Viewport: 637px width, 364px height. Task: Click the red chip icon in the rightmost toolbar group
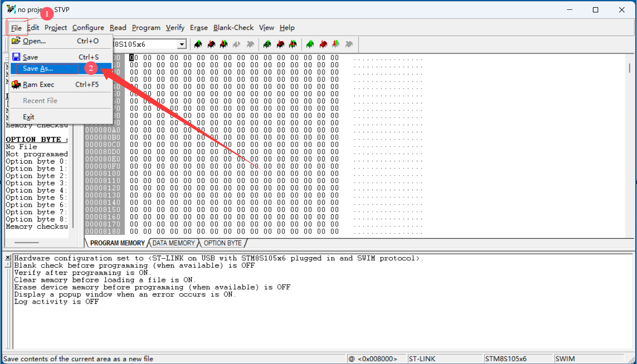(324, 44)
